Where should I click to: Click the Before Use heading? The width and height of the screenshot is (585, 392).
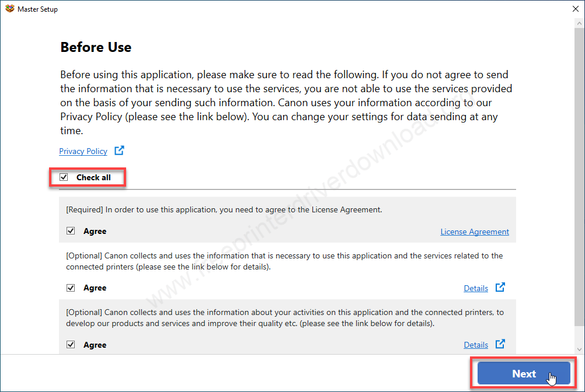click(96, 47)
